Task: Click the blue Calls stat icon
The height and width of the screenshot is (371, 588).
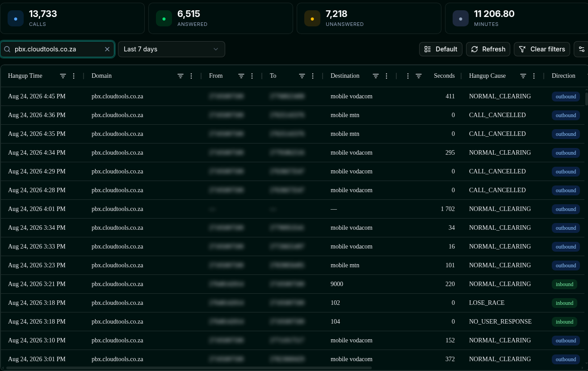Action: (16, 19)
